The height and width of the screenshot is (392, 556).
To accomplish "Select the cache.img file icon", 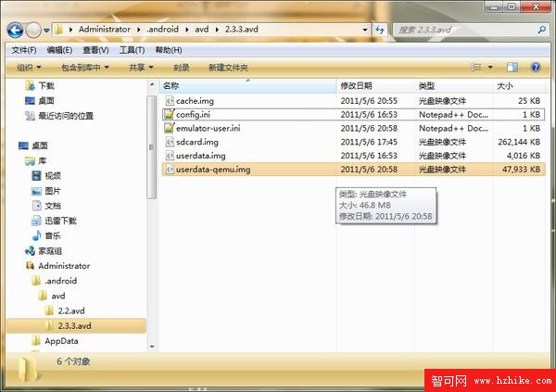I will coord(170,101).
